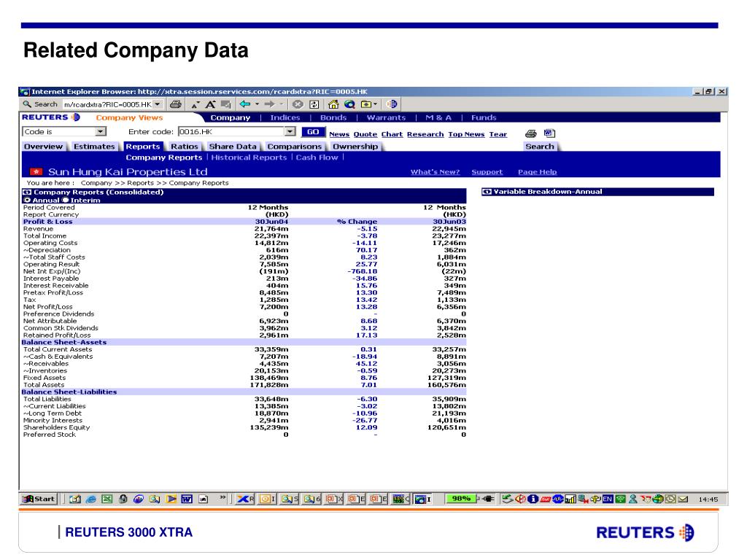
Task: Open the favorites dropdown arrow
Action: click(376, 104)
